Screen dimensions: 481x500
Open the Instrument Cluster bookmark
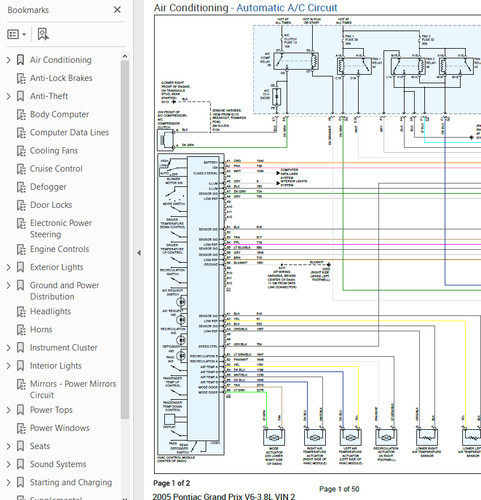64,348
